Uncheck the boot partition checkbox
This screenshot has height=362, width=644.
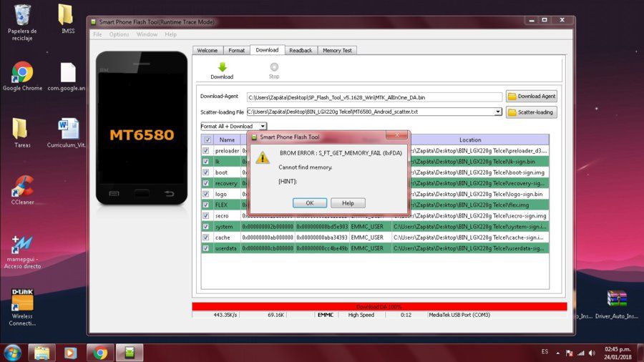206,172
